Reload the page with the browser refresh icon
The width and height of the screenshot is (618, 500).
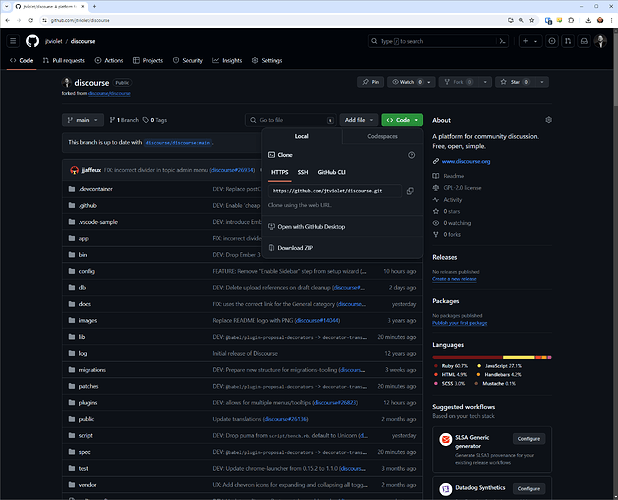coord(30,20)
